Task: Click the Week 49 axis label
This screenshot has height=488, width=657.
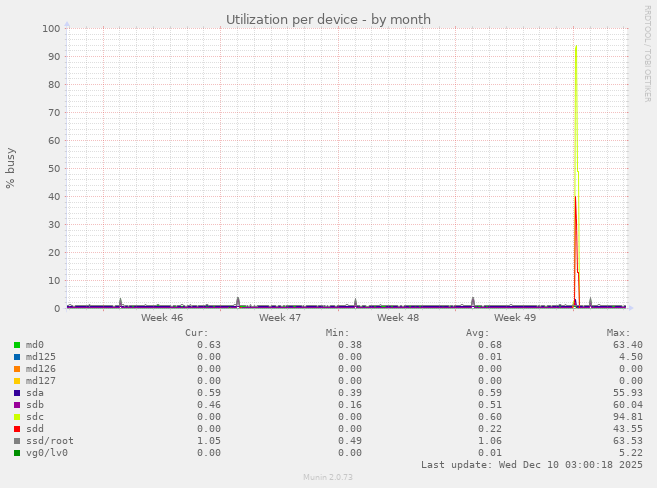Action: (x=515, y=318)
